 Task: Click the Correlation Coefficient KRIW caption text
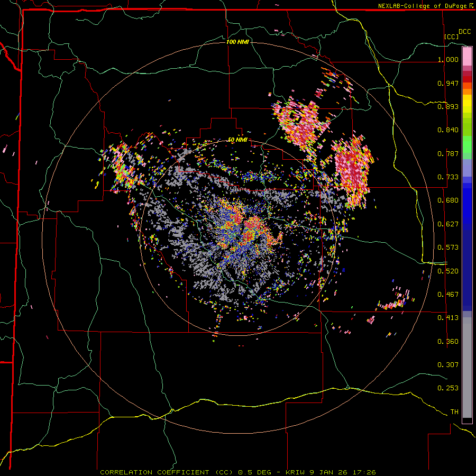[x=238, y=472]
